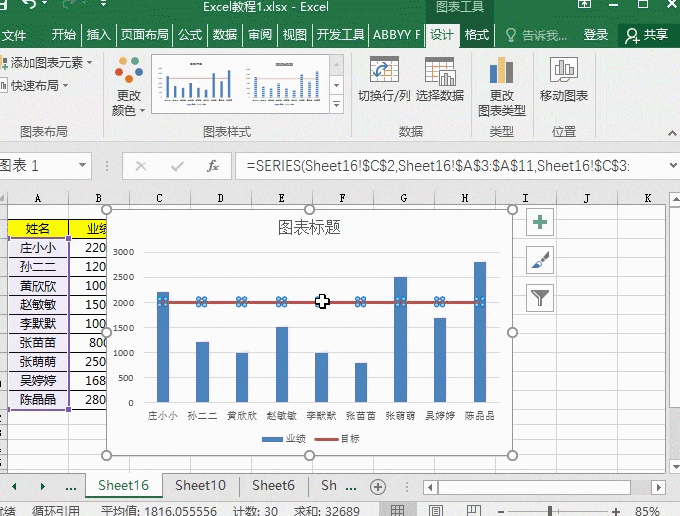This screenshot has height=516, width=680.
Task: Click the Insert Function fx icon
Action: pos(212,166)
